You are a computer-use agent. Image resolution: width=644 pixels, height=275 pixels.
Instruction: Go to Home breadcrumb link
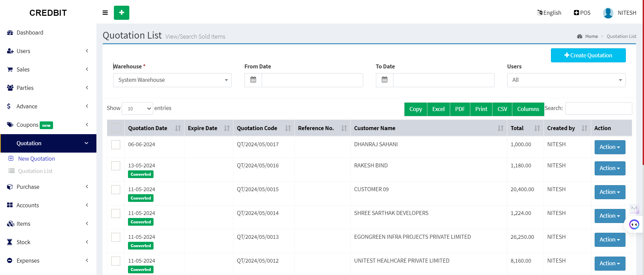click(x=591, y=36)
